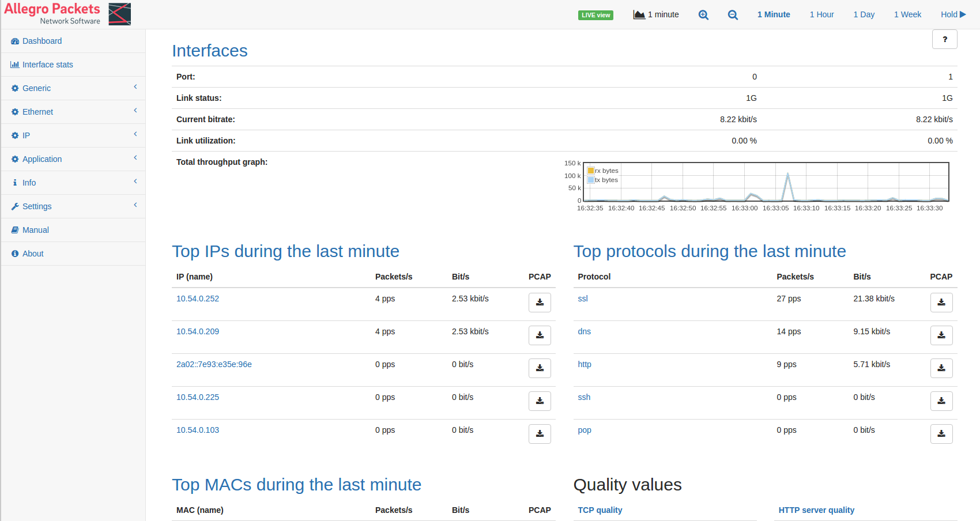Toggle Hold to pause live updates
The height and width of the screenshot is (521, 980).
point(953,14)
